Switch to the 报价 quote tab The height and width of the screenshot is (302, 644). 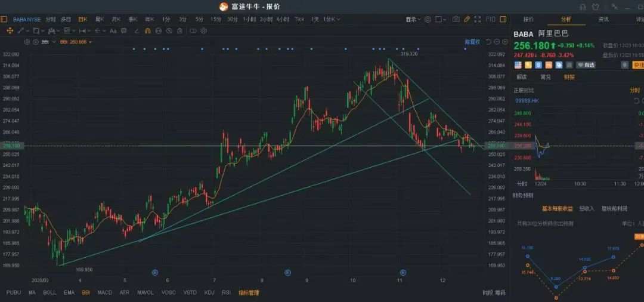click(528, 19)
